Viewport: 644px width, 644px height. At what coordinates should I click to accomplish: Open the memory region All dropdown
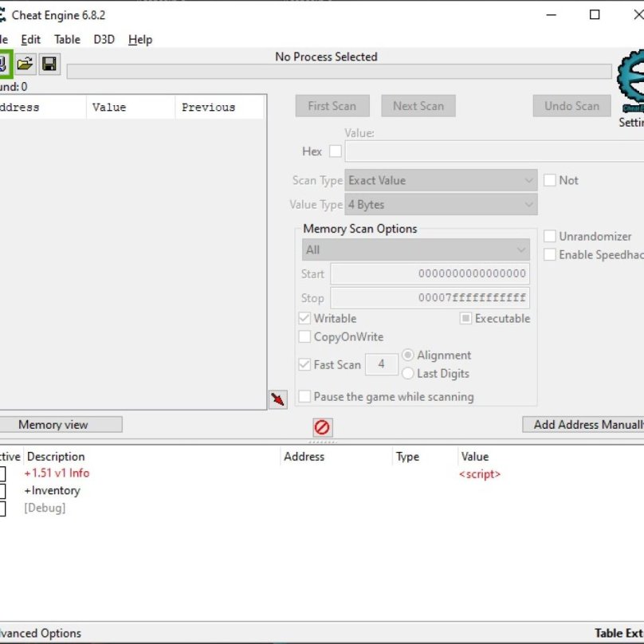point(415,250)
